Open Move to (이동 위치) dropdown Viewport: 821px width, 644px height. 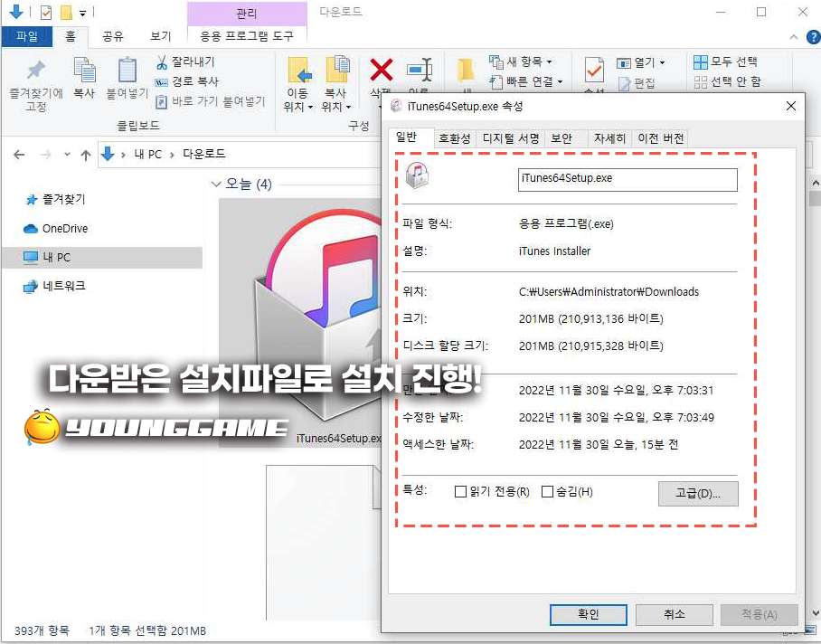pyautogui.click(x=298, y=107)
